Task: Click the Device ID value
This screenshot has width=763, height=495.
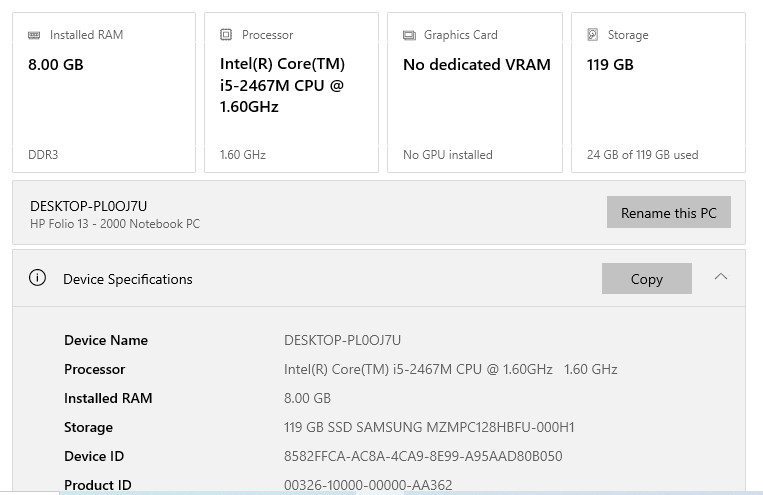Action: (423, 456)
